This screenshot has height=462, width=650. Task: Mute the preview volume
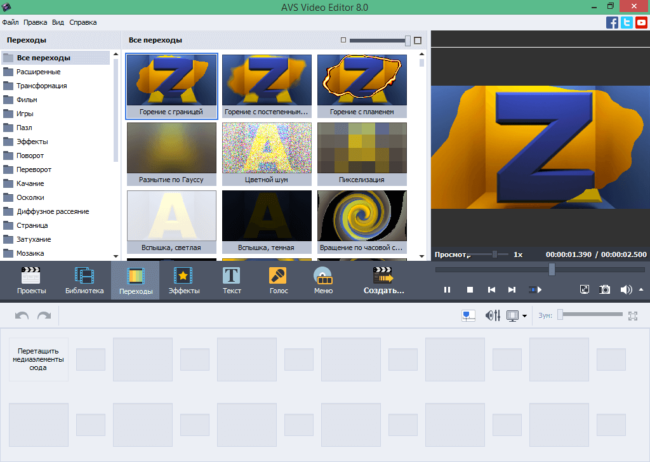click(x=626, y=290)
